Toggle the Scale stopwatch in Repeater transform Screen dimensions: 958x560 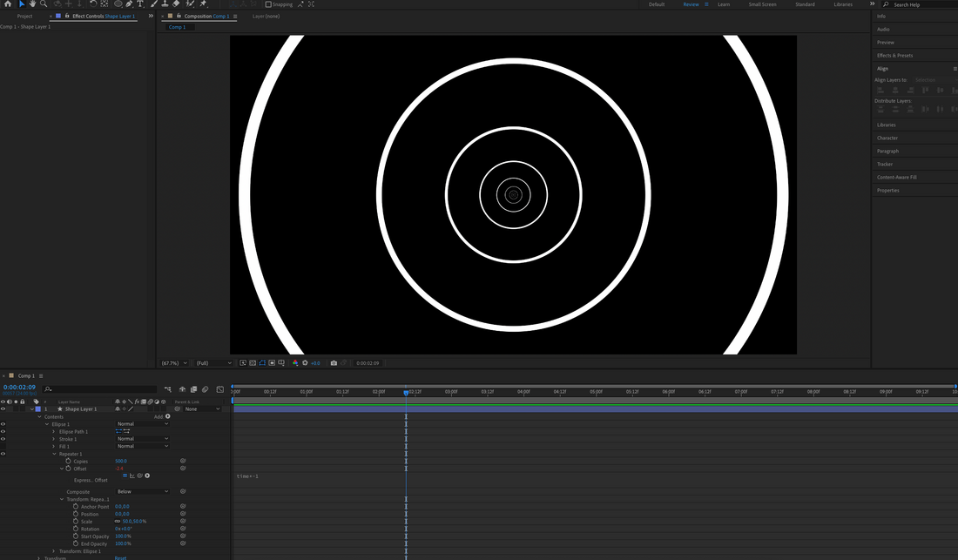[x=76, y=521]
